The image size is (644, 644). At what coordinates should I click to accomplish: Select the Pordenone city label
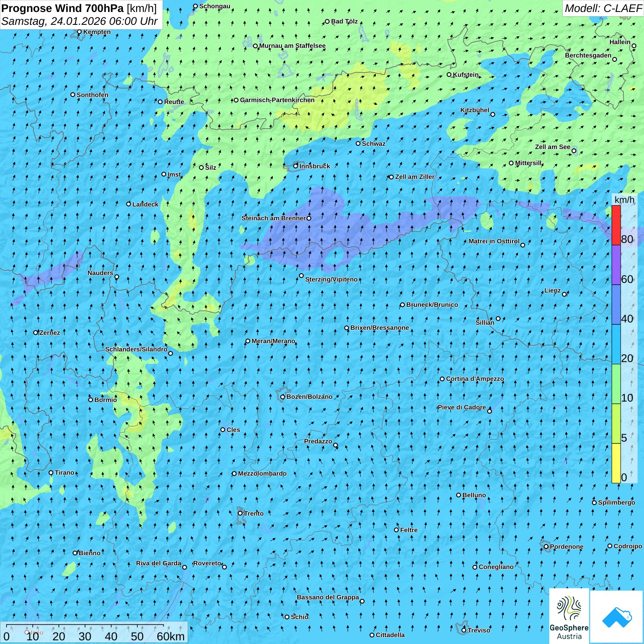point(567,546)
